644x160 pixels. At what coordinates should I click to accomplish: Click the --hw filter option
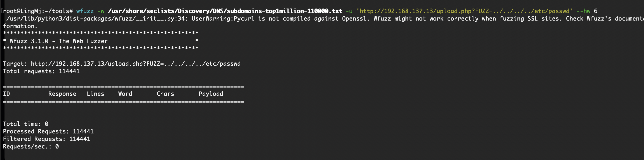pos(583,11)
